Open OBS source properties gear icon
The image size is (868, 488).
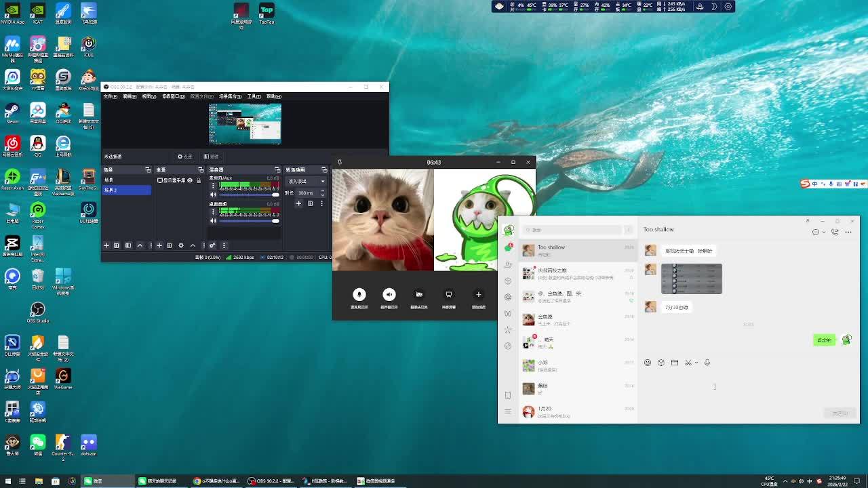pos(180,245)
